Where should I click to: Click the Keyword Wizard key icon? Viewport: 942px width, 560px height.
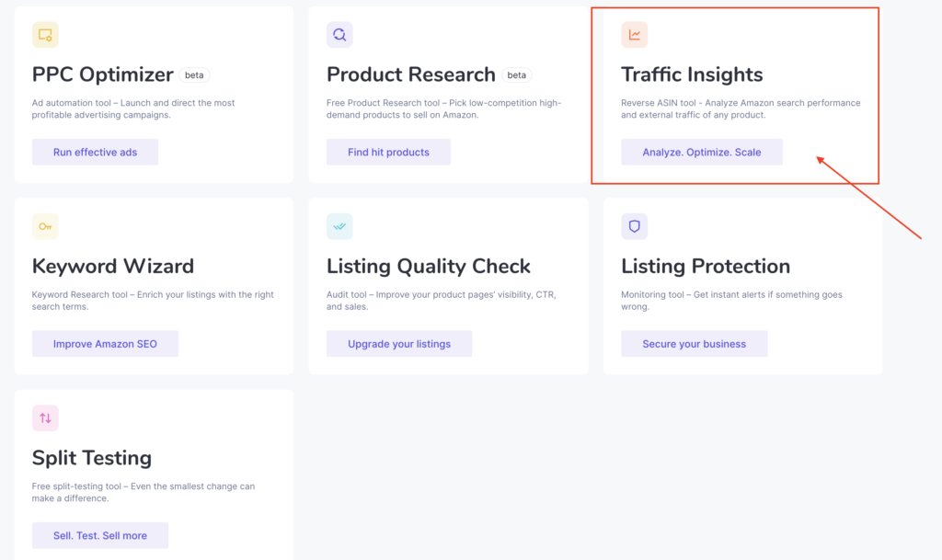(x=45, y=227)
